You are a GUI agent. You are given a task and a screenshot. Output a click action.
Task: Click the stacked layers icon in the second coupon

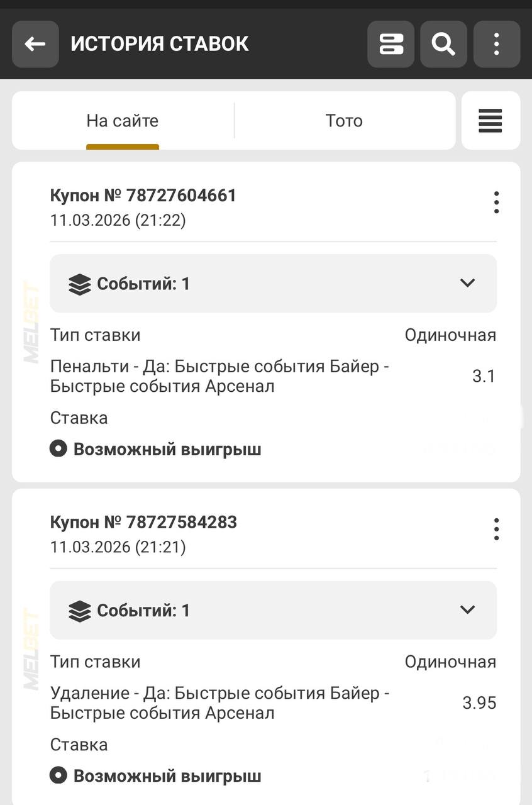(80, 611)
